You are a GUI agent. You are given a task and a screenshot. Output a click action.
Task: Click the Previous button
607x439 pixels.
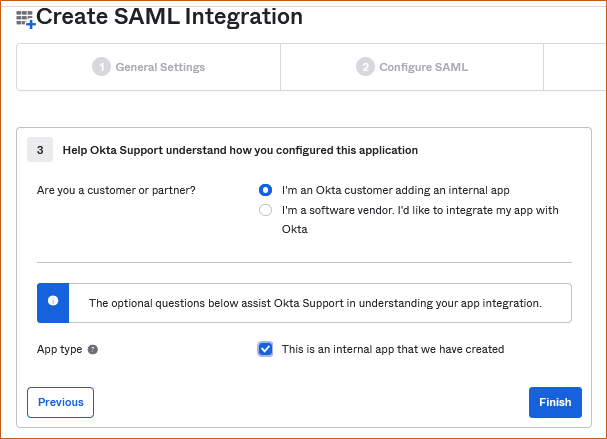60,403
